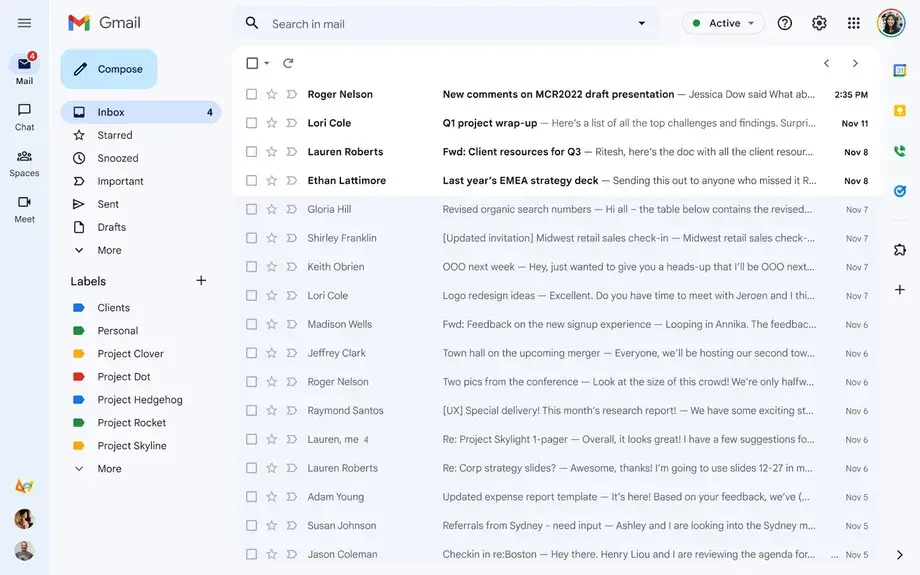
Task: Select the Adam Young email checkbox
Action: coord(251,496)
